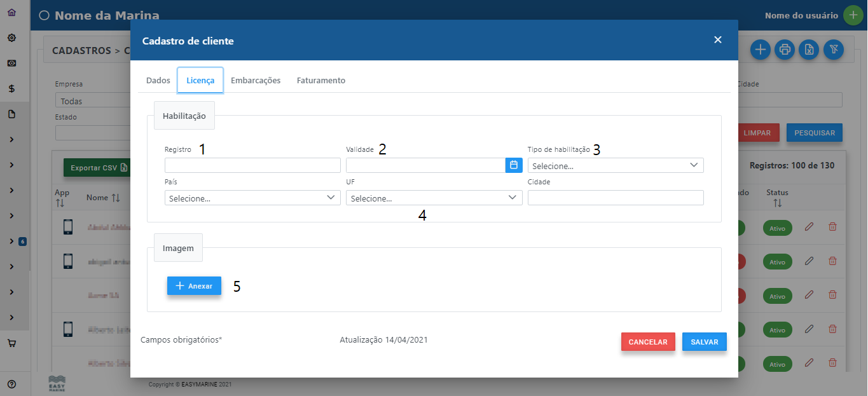Open the calendar picker for Validade
The width and height of the screenshot is (868, 396).
click(x=514, y=165)
